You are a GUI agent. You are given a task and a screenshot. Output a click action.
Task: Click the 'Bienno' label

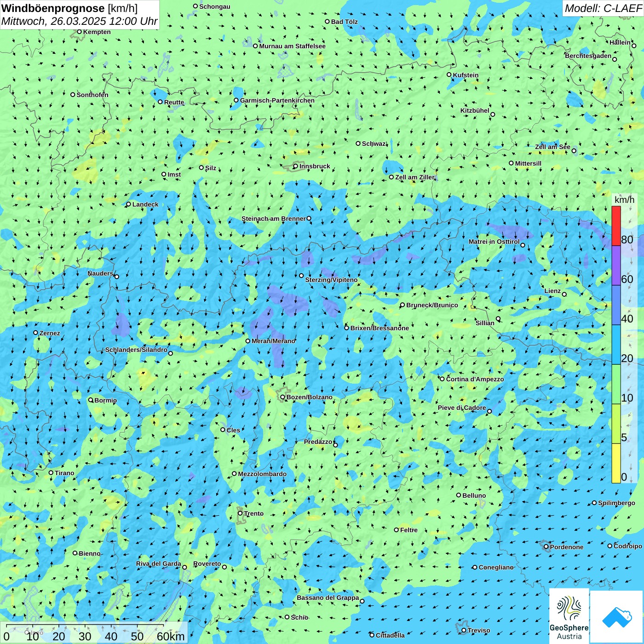[x=89, y=553]
